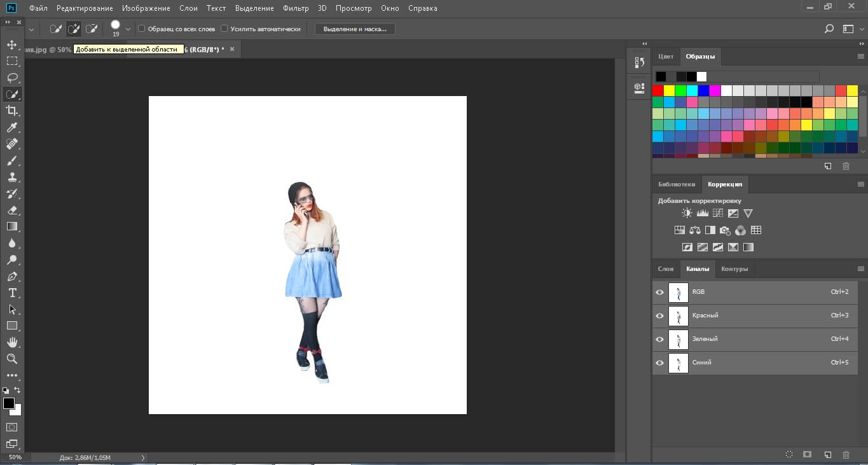Select the Lasso tool
Screen dimensions: 868x465
11,78
